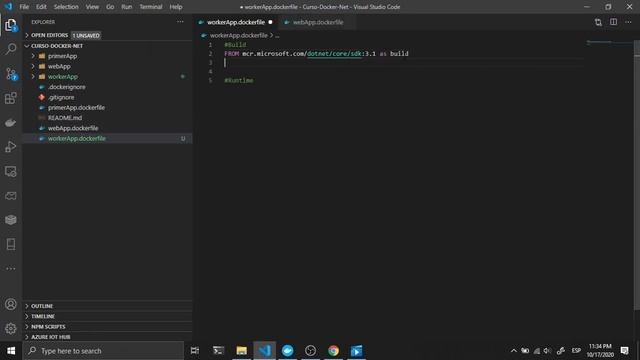Switch to webApp.dockerfile tab
This screenshot has width=640, height=360.
point(318,22)
